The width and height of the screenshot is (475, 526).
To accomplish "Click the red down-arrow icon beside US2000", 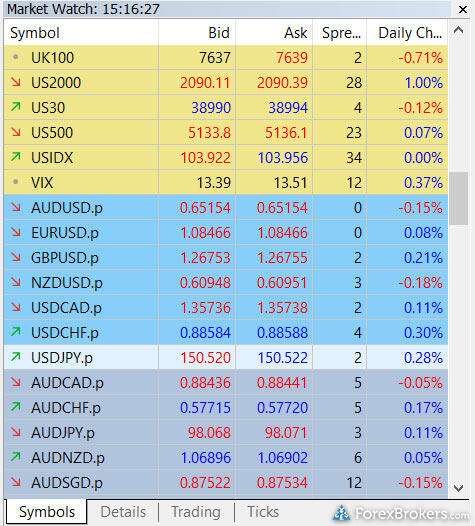I will click(x=15, y=82).
